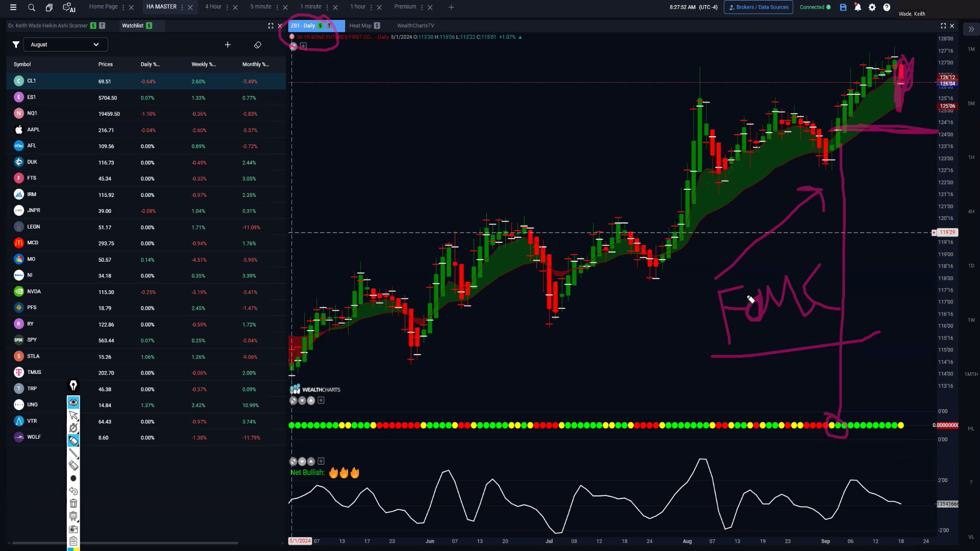Viewport: 980px width, 551px height.
Task: Select the eraser tool in drawing toolbar
Action: 73,465
